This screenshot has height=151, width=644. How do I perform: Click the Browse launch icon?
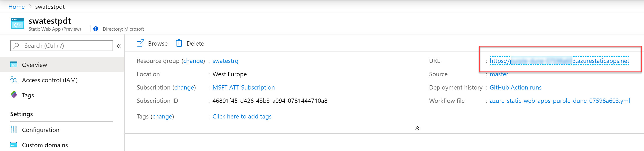point(141,43)
